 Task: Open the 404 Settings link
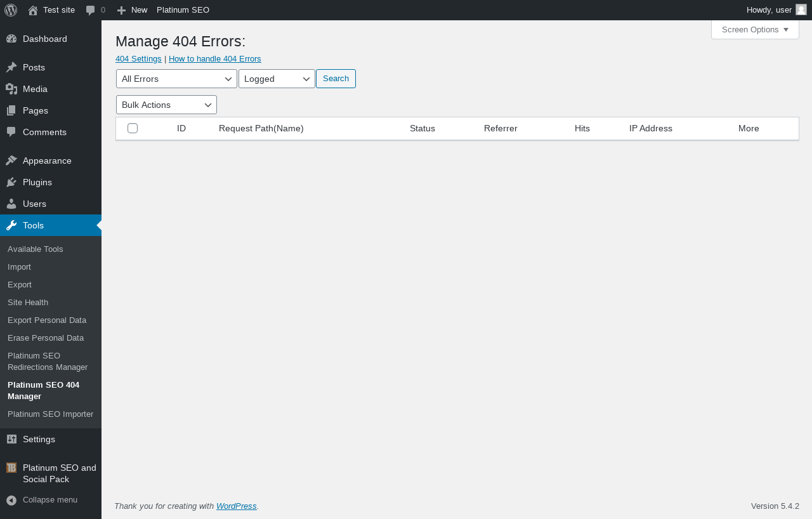click(x=138, y=58)
